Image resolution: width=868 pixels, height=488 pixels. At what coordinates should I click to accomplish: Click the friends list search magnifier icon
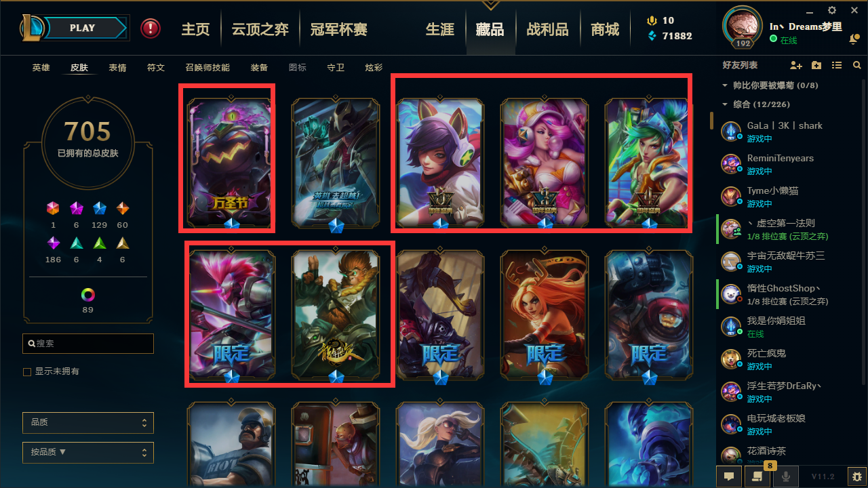857,65
